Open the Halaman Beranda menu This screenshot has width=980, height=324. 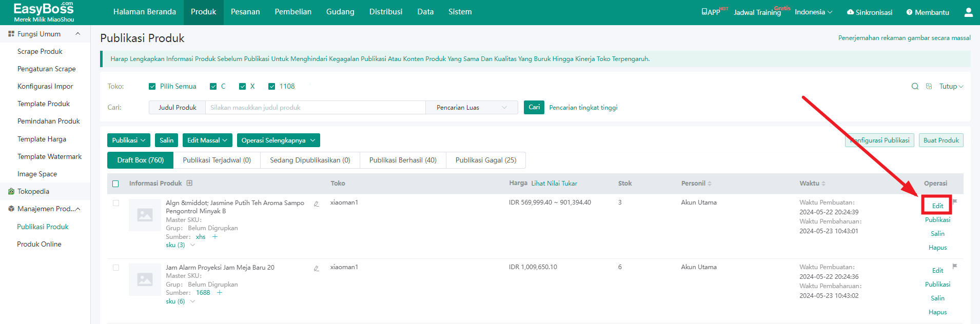coord(145,12)
